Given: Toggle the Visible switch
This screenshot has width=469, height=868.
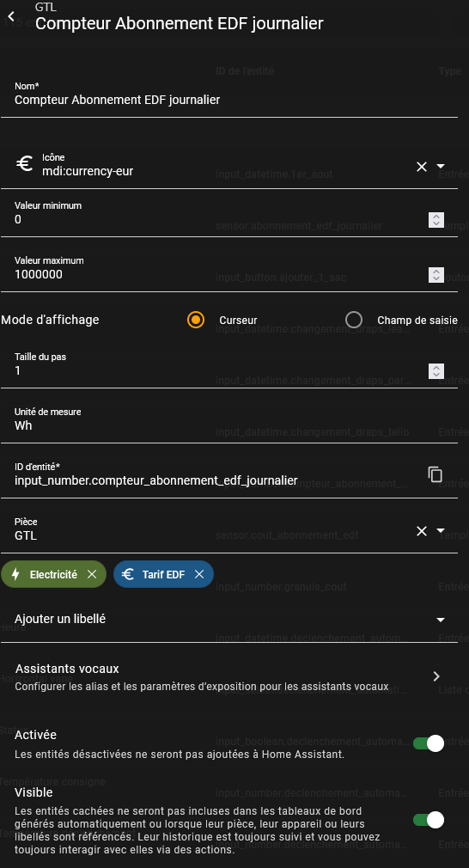Looking at the screenshot, I should click(429, 821).
